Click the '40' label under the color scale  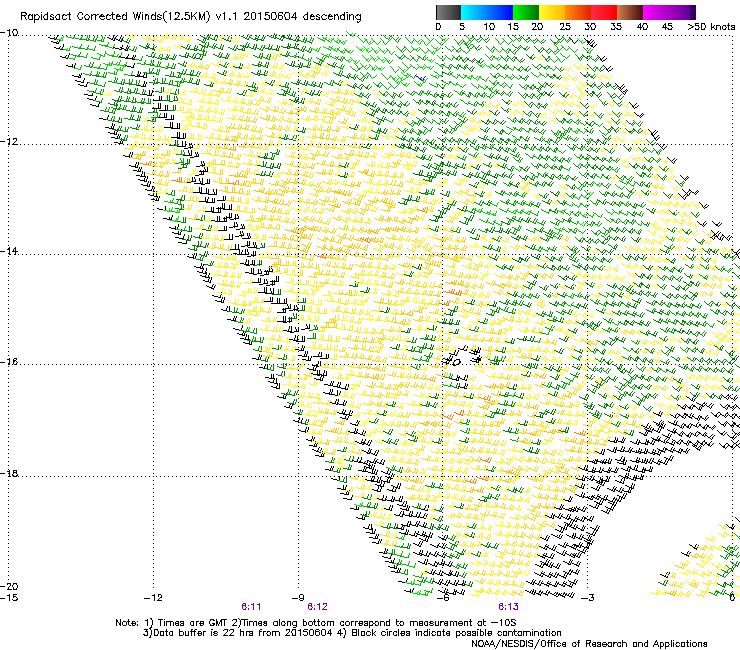(x=642, y=27)
